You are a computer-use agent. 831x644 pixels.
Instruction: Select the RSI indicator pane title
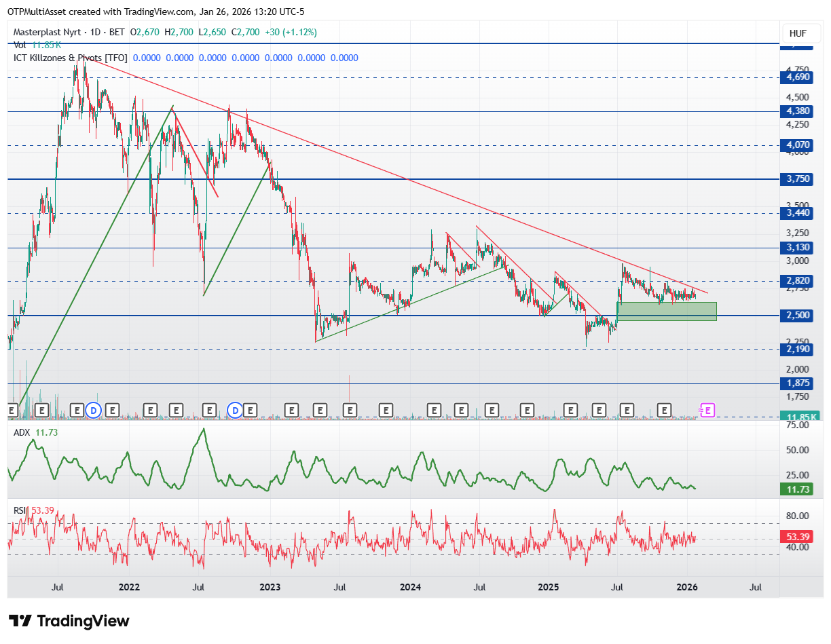pos(21,510)
